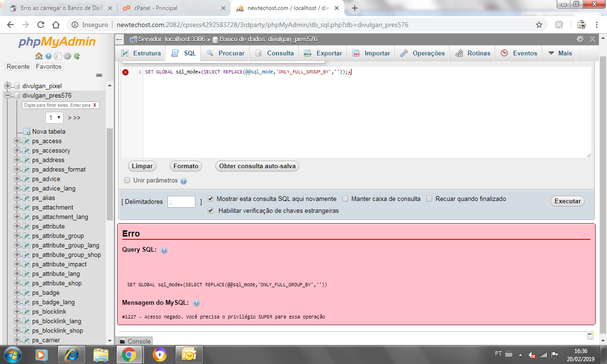The image size is (607, 364).
Task: Click the Executar button
Action: tap(568, 201)
